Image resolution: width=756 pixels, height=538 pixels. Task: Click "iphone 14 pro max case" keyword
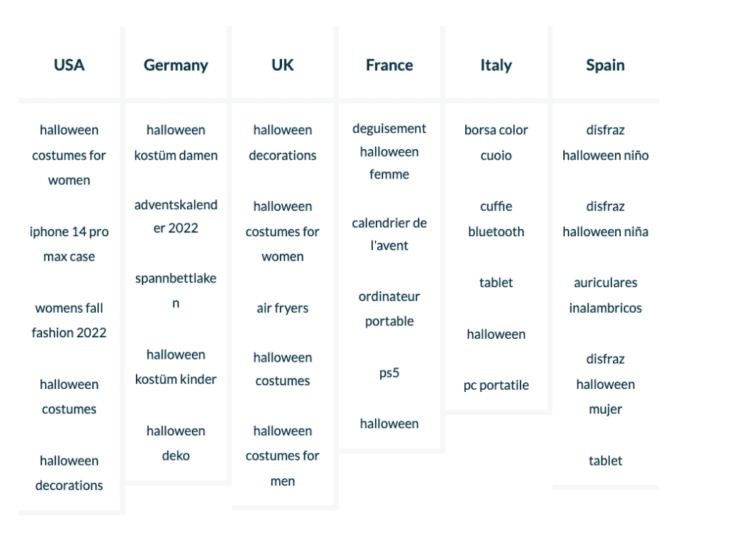click(69, 244)
